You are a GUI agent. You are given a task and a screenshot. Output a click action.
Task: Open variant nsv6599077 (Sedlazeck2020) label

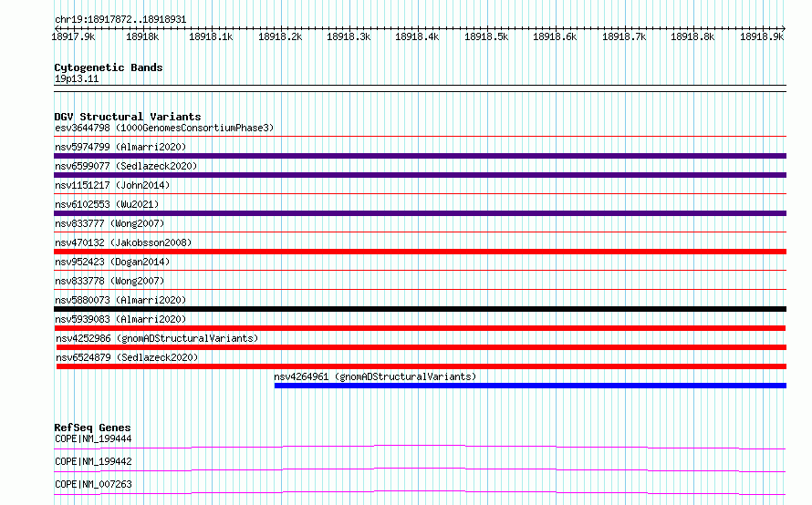click(126, 166)
